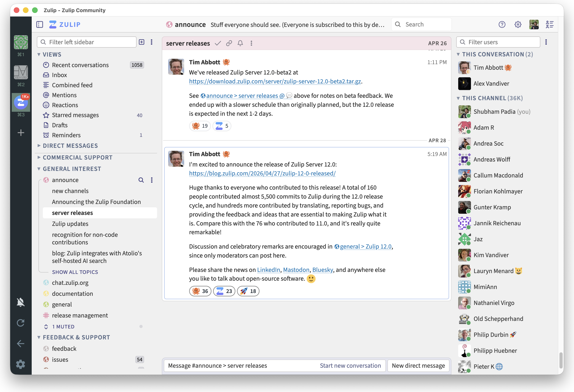Click the right sidebar vertical scrollbar
The image size is (574, 392).
point(561,360)
